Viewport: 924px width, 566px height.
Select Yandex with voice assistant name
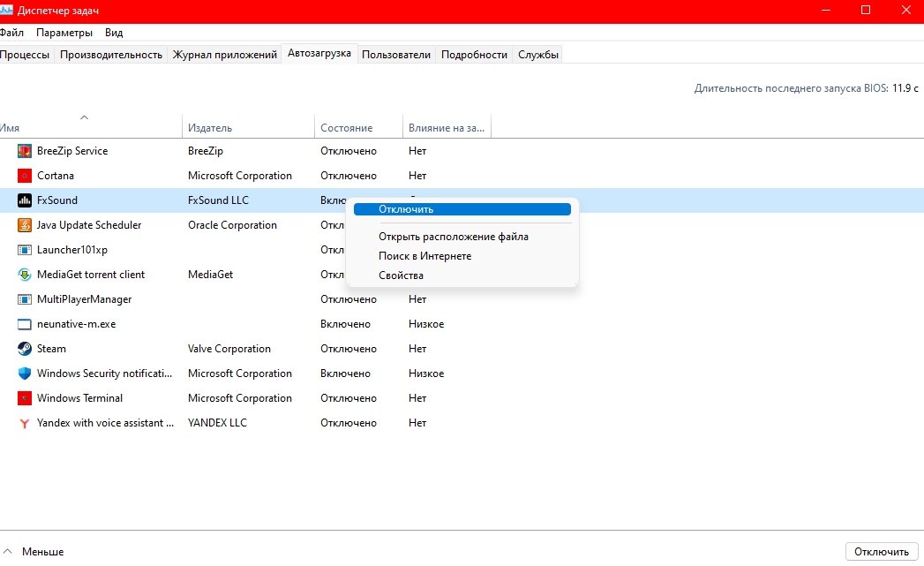click(x=106, y=423)
